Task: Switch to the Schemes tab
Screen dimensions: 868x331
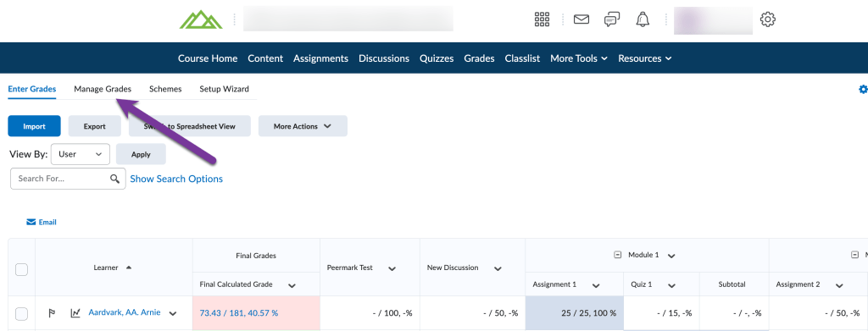Action: point(165,89)
